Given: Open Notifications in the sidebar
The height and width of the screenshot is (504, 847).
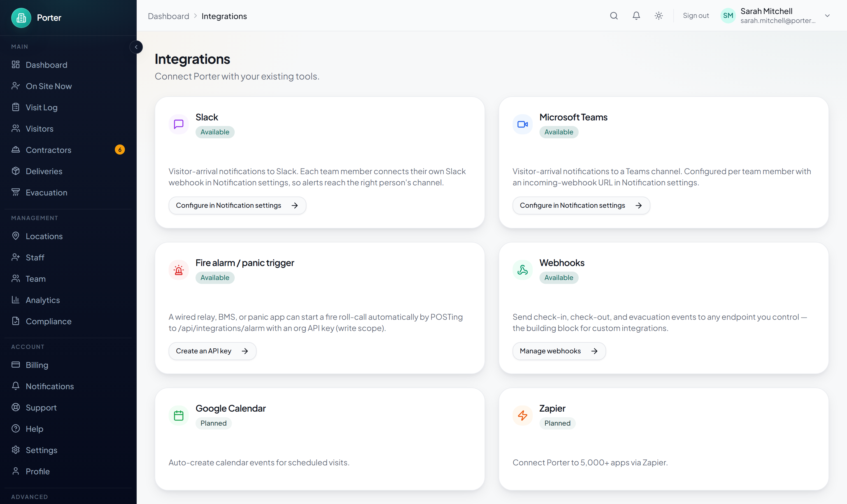Looking at the screenshot, I should click(68, 386).
